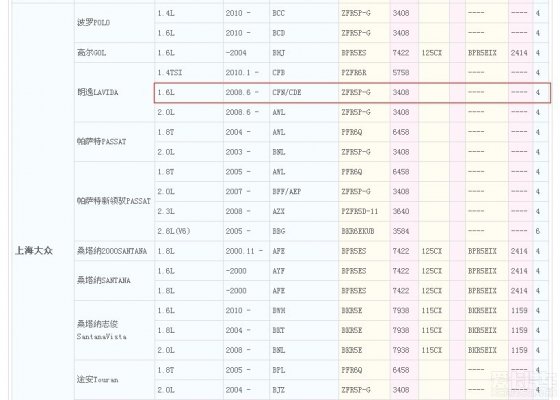Click BKR5EIX in the BKT engine row
The width and height of the screenshot is (560, 400).
[482, 330]
